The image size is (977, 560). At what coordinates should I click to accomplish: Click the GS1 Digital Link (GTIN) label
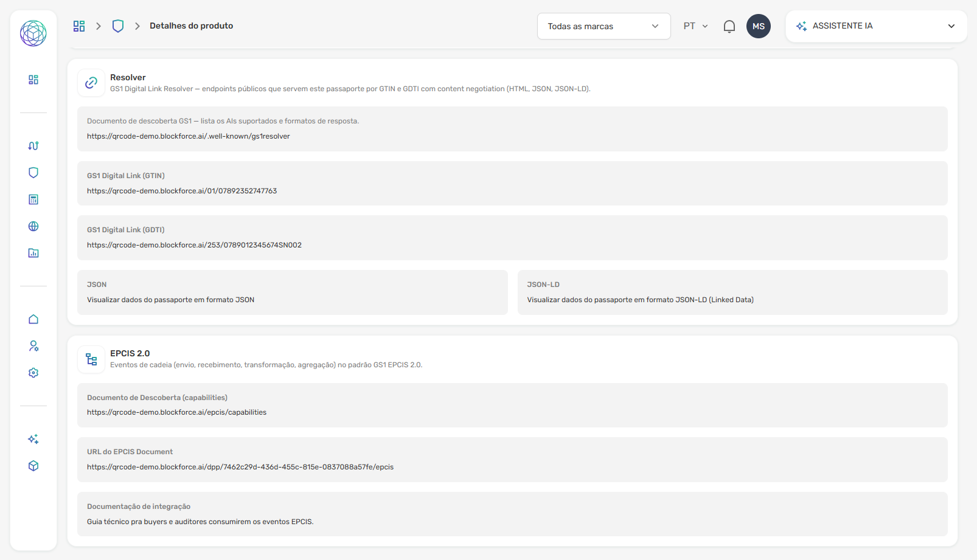pos(126,176)
